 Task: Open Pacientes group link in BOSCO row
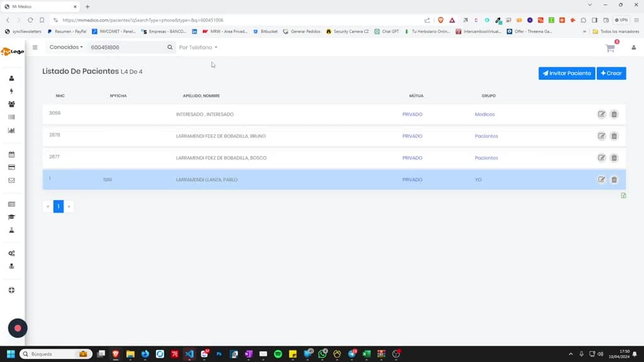point(486,158)
